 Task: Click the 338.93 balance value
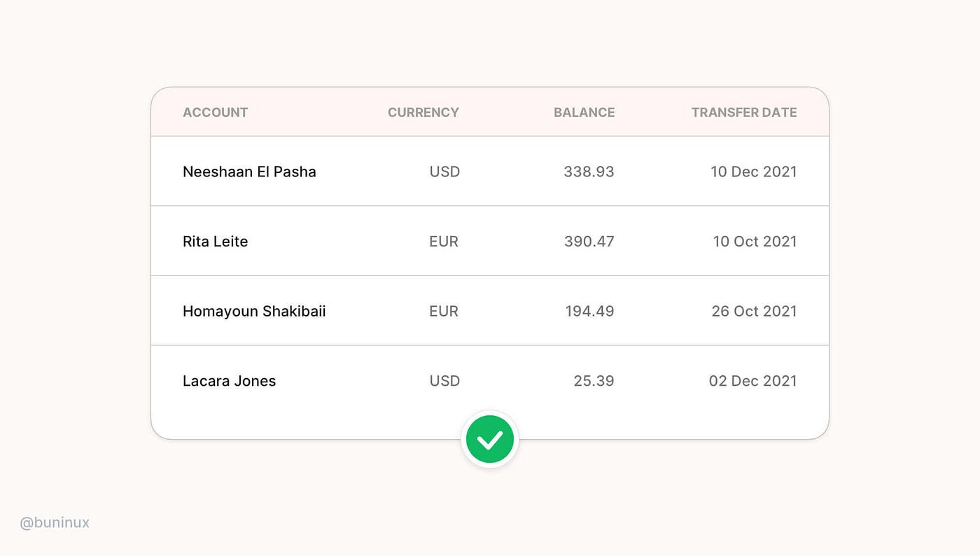(x=589, y=172)
